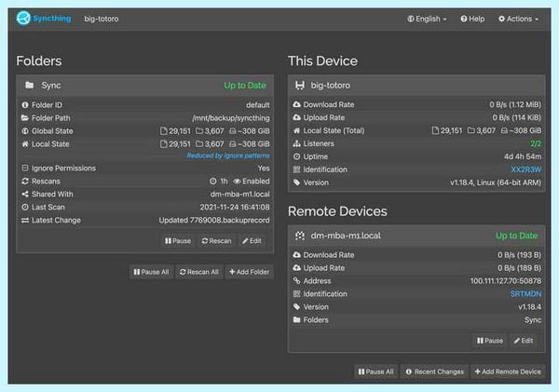Image resolution: width=559 pixels, height=392 pixels.
Task: Click the Folder ID info icon
Action: 25,105
